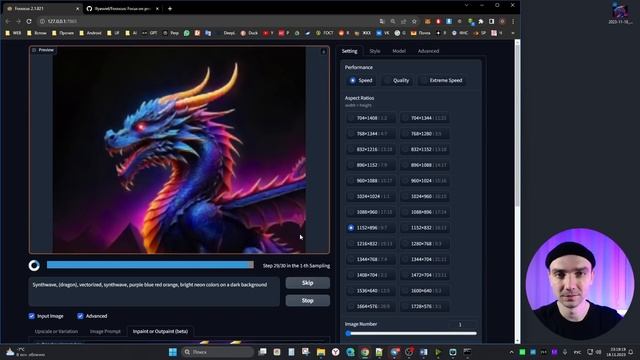
Task: Open Yandex browser from the taskbar
Action: click(336, 352)
